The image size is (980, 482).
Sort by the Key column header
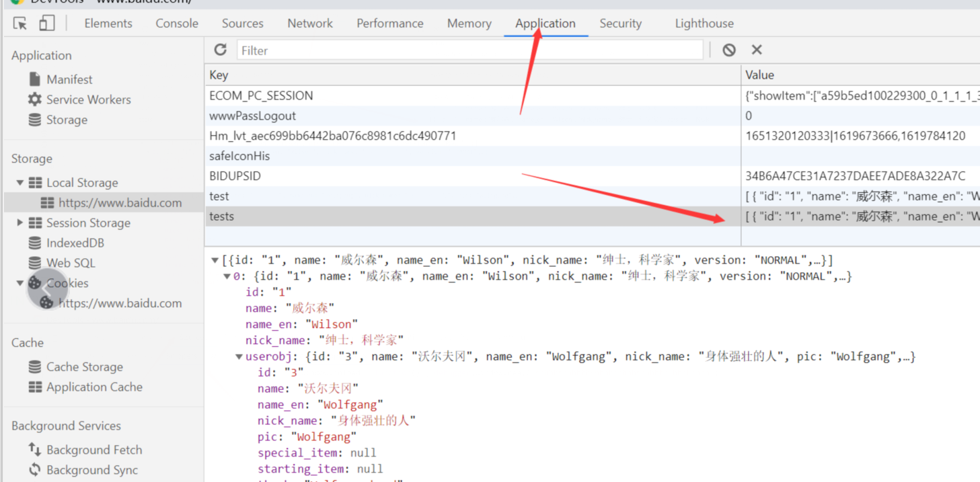(x=472, y=75)
